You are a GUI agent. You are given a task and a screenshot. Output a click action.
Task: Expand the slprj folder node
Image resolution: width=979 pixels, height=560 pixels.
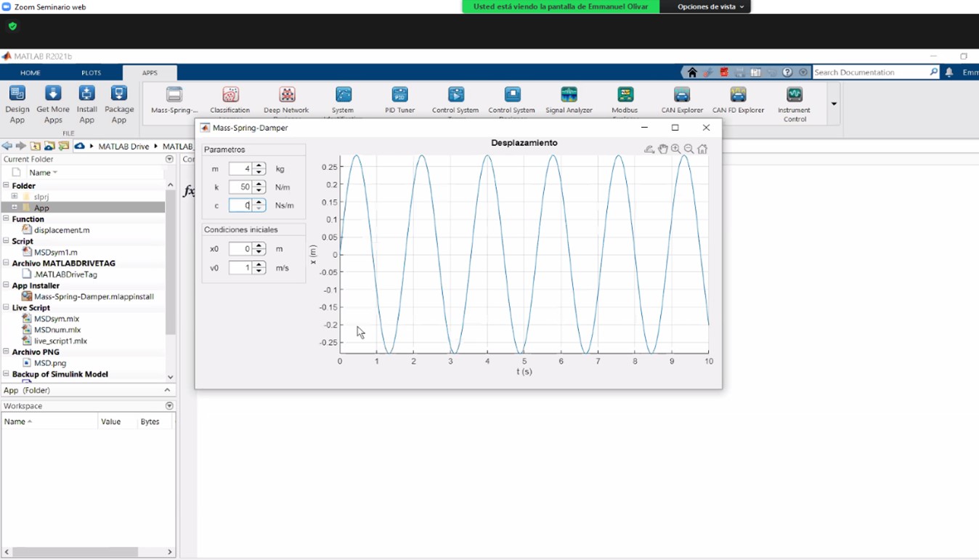tap(14, 197)
